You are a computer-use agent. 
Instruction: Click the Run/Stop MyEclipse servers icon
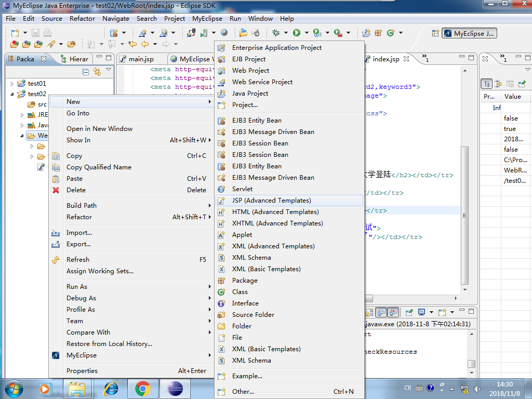pos(204,33)
